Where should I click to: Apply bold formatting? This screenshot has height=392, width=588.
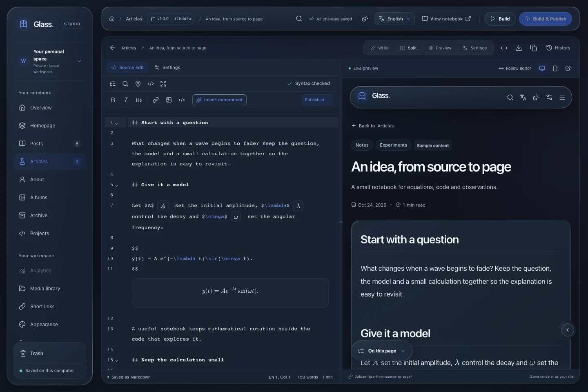[x=113, y=100]
